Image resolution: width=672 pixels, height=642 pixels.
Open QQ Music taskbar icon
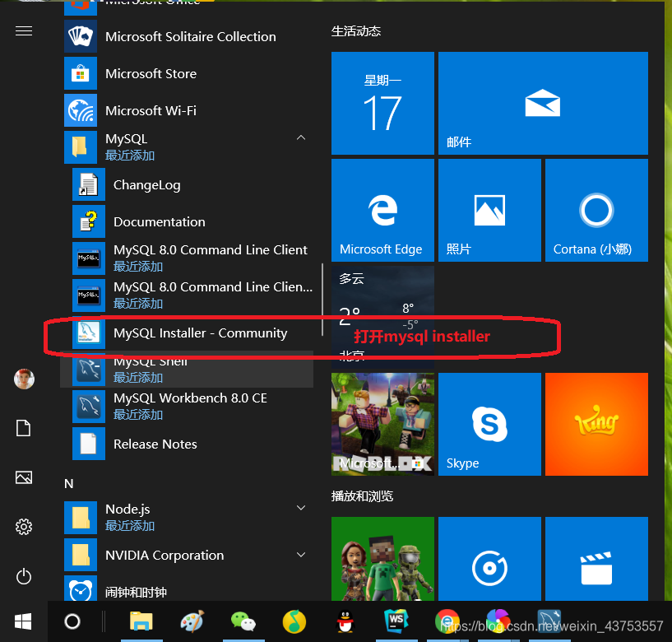click(294, 621)
